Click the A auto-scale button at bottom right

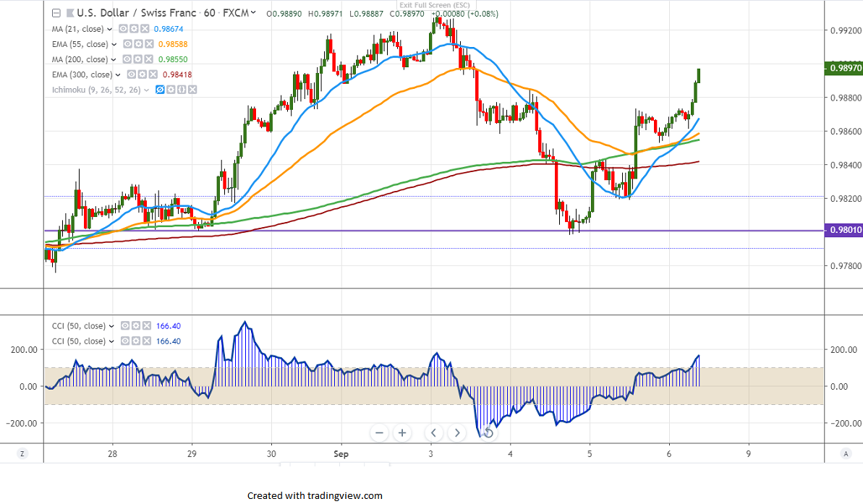tap(846, 454)
